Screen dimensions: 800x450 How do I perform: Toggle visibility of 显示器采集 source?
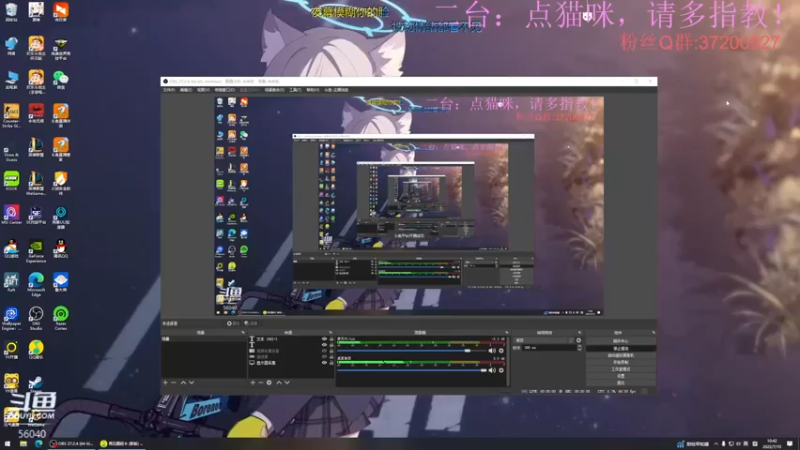(324, 363)
